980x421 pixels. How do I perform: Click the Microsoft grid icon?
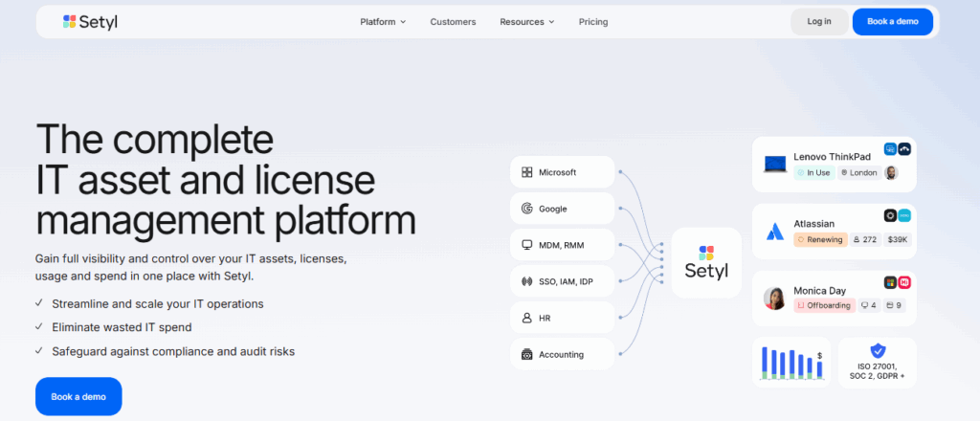526,172
